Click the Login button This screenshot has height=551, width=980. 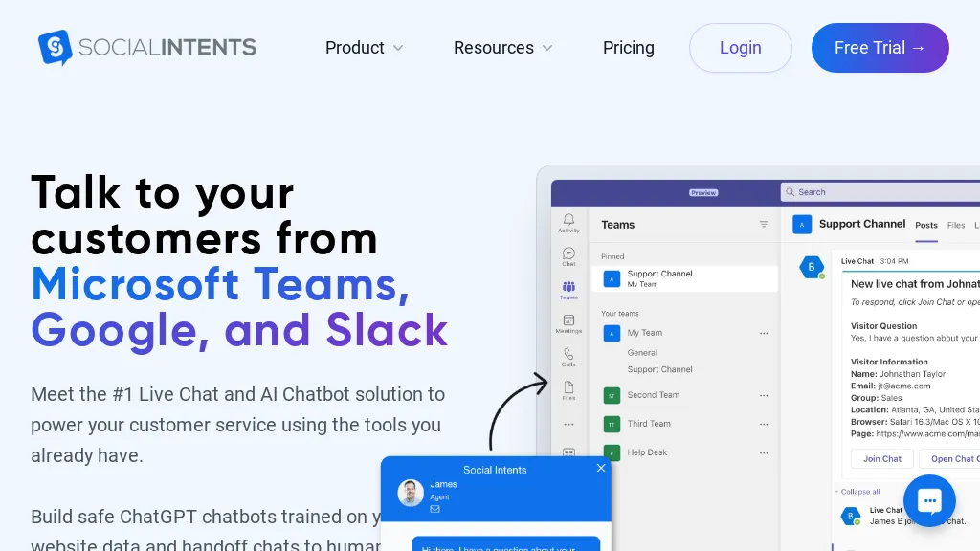[x=740, y=48]
